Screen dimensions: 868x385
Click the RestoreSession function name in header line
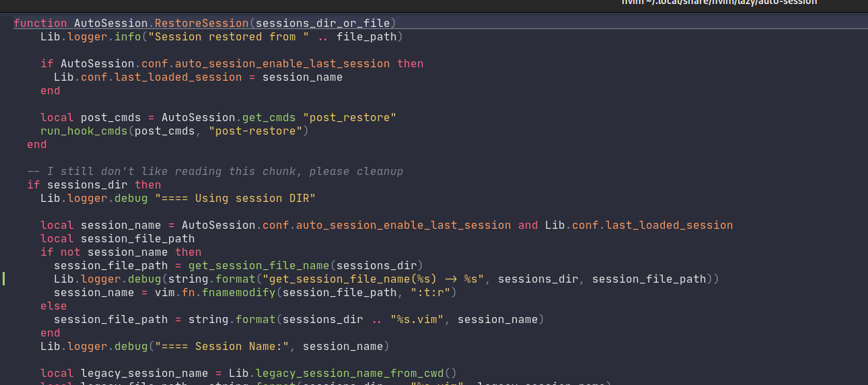[202, 24]
